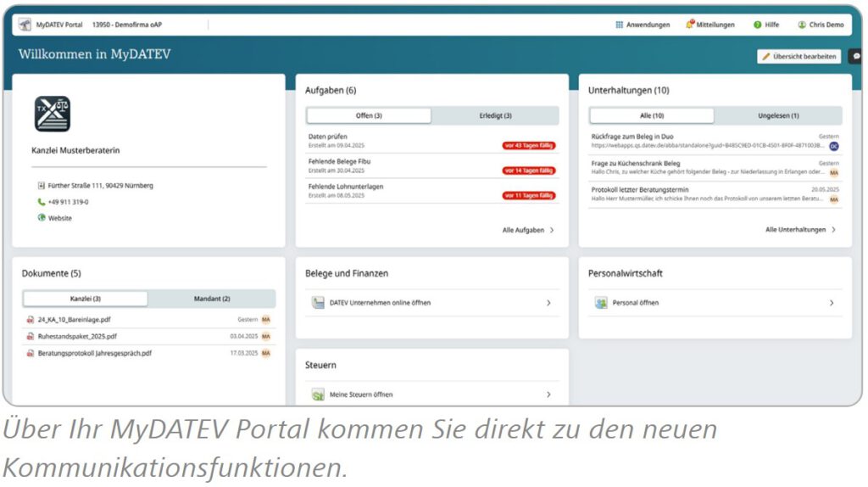Viewport: 868px width, 487px height.
Task: Click PDF icon of Beratungsprotokoll Jahresgespräch.pdf
Action: [x=30, y=353]
